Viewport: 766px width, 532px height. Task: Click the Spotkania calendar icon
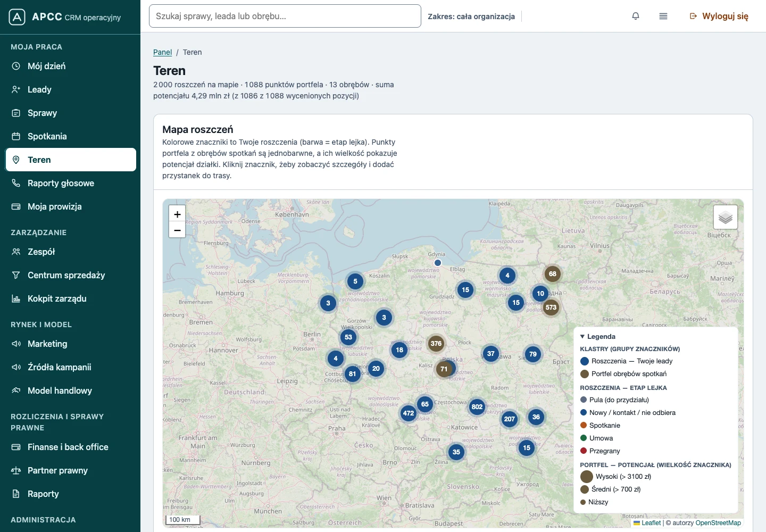[16, 136]
